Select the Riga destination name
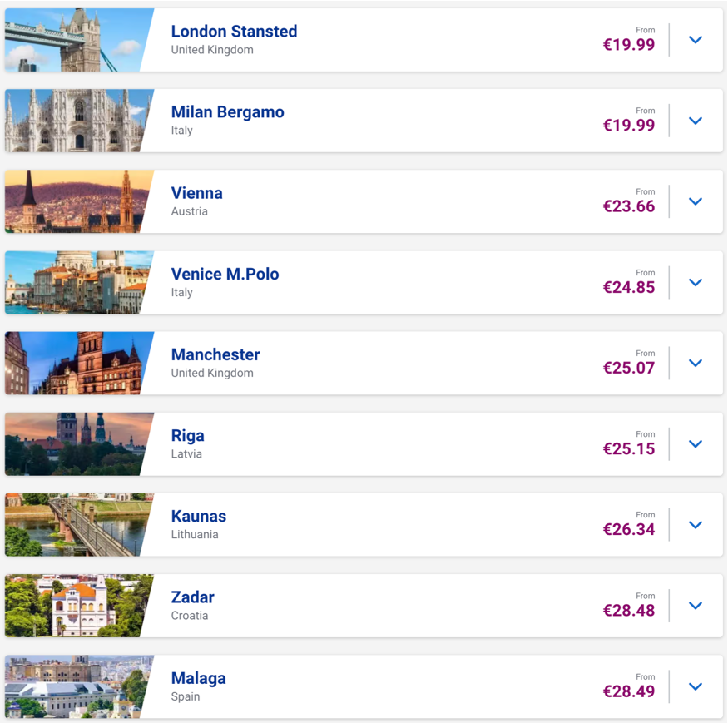Viewport: 728px width, 723px height. pos(188,435)
